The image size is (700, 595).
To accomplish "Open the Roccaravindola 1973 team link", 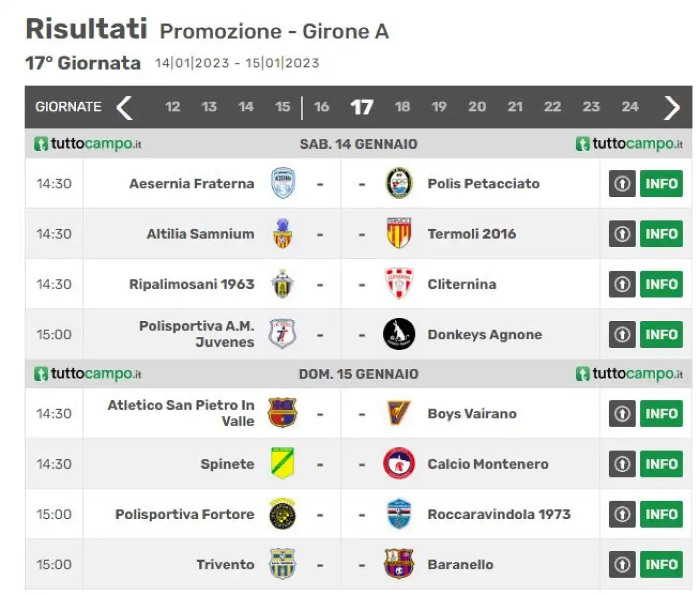I will [x=499, y=514].
